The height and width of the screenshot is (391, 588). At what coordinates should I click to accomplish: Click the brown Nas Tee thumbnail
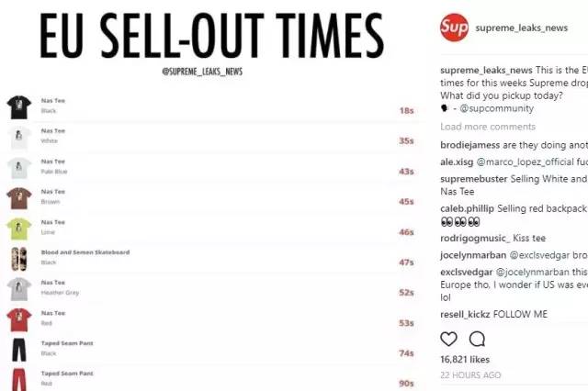click(19, 198)
